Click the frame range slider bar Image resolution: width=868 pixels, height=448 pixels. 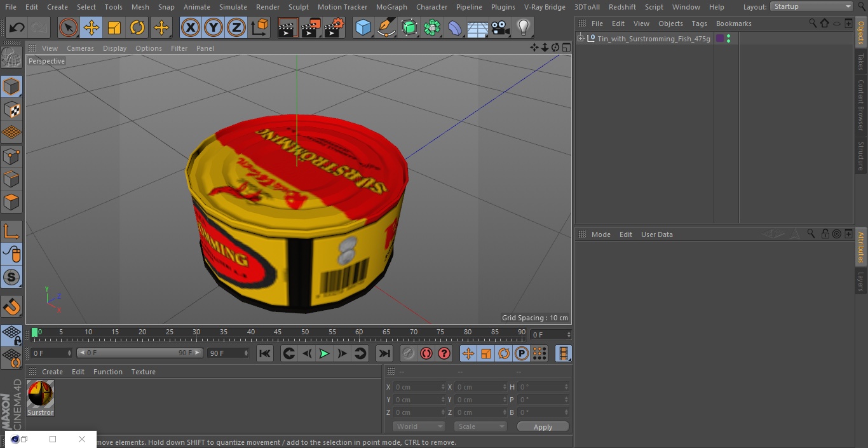coord(140,353)
